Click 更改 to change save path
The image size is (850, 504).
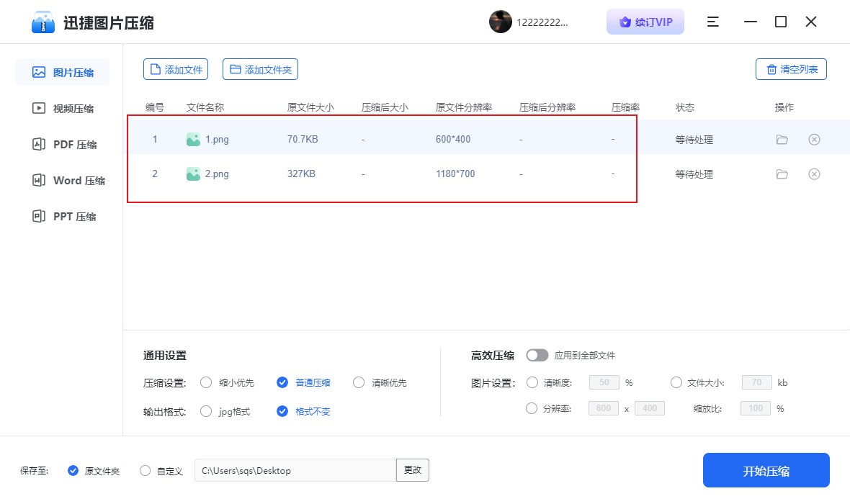pos(412,470)
